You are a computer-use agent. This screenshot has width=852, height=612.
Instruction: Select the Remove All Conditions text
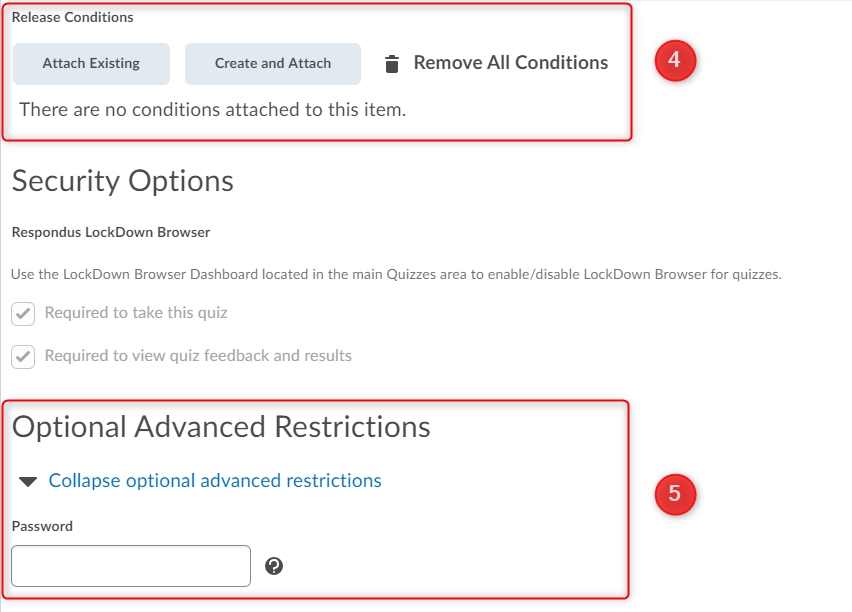click(510, 63)
